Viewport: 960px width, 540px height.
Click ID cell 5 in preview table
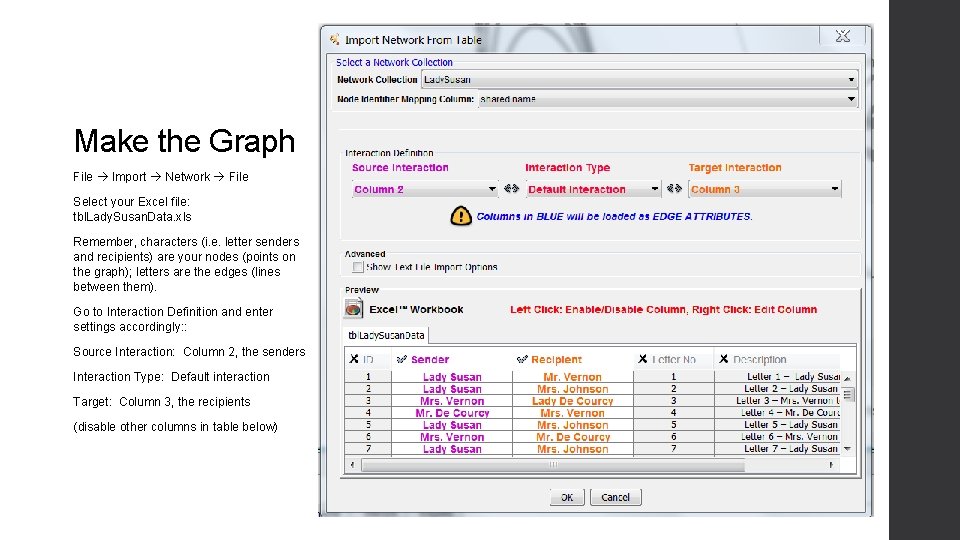pos(368,425)
